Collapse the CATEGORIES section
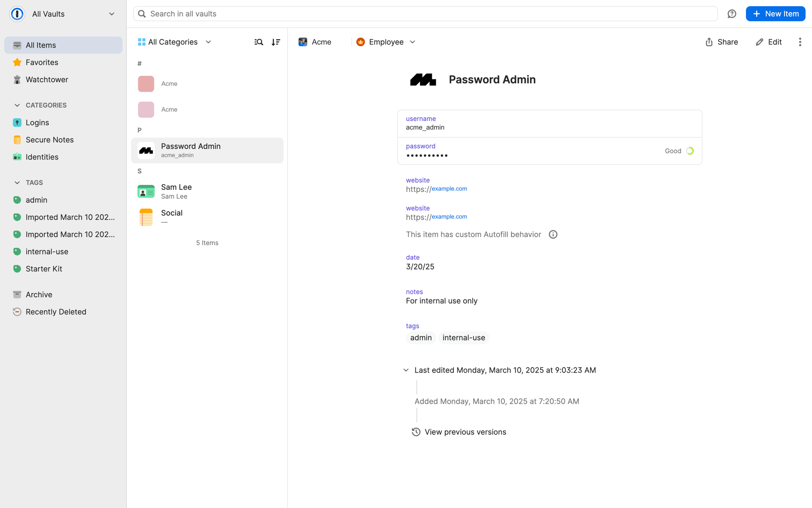Screen dimensions: 812x508 click(x=17, y=105)
